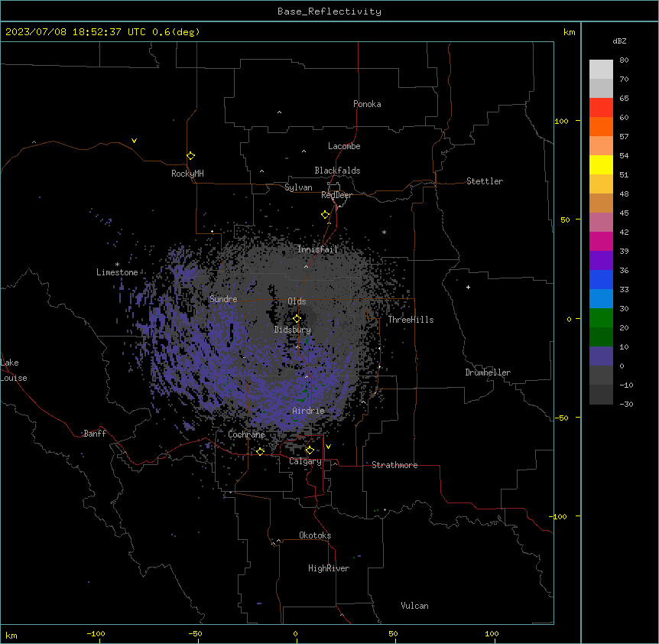The image size is (659, 644).
Task: Select the yellow diamond marker below Cochrane
Action: click(x=260, y=451)
